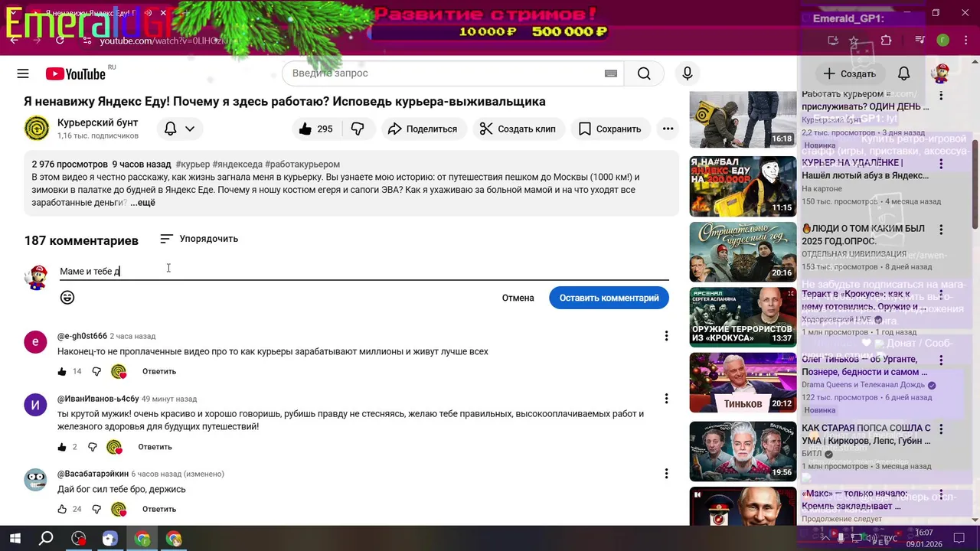Open the 19:56 КАК СТАРАЯ ПОПСА thumbnail
980x551 pixels.
point(743,452)
